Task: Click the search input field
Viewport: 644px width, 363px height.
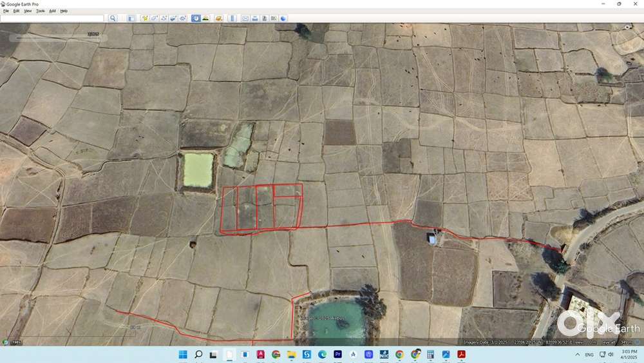Action: click(52, 19)
